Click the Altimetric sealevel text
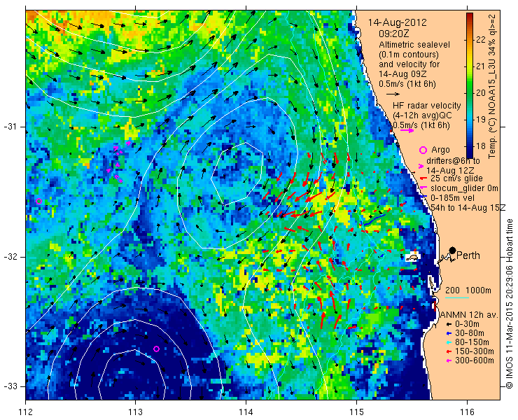The image size is (518, 420). (x=414, y=44)
